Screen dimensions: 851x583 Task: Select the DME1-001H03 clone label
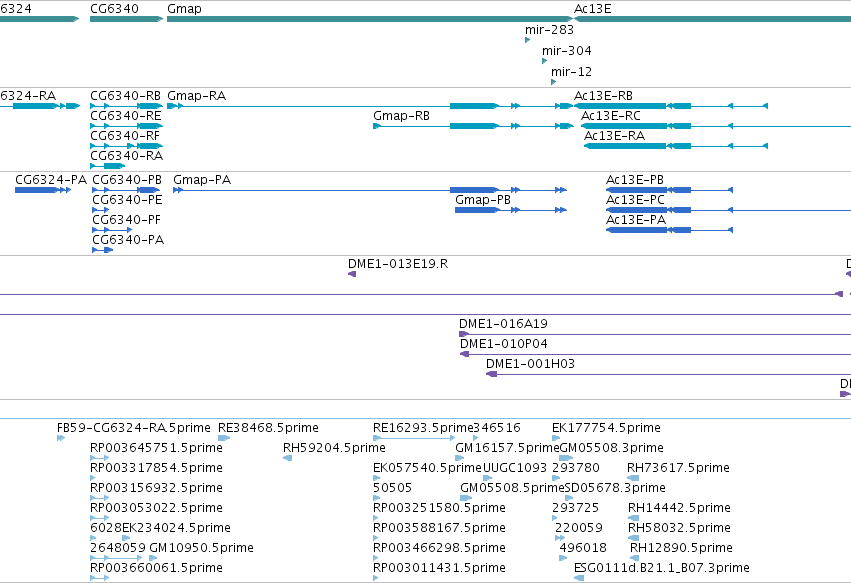coord(530,364)
